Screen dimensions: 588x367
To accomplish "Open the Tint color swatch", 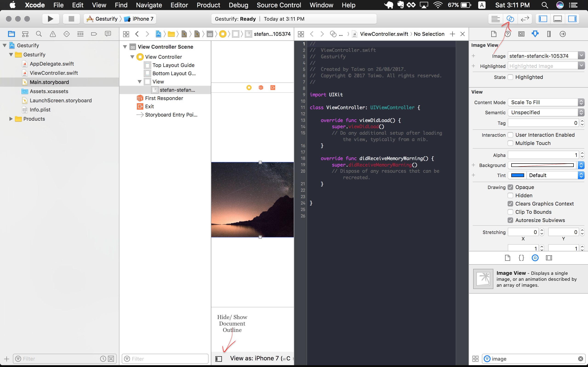I will 517,175.
